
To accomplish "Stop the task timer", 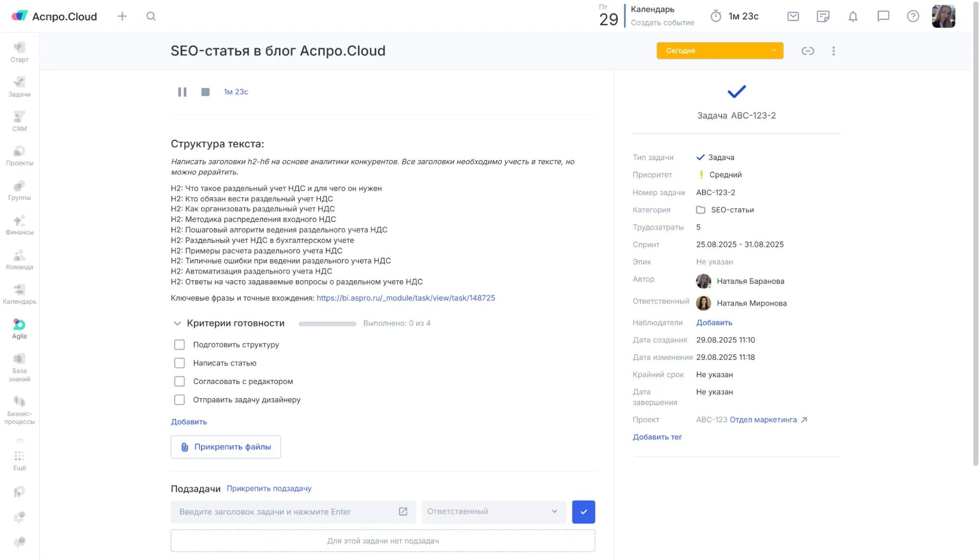I will (205, 92).
